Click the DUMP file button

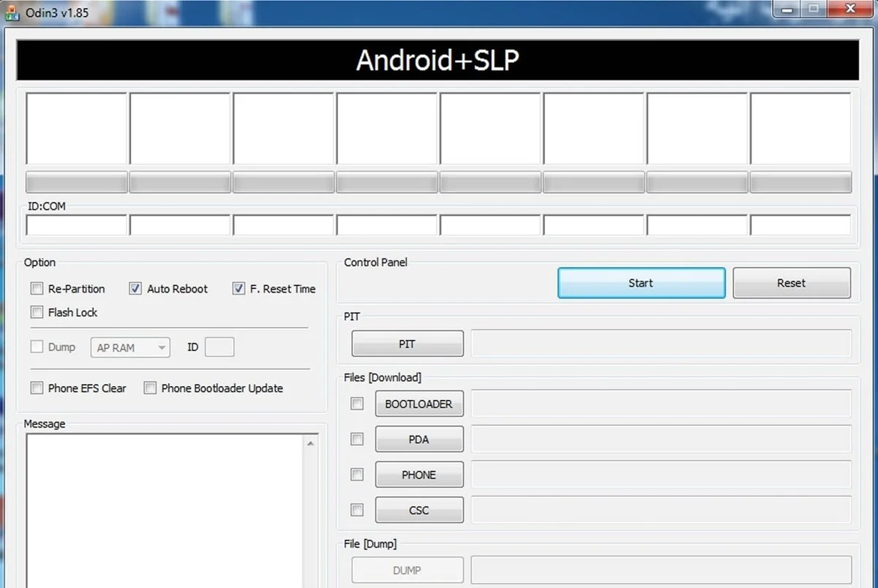point(408,570)
